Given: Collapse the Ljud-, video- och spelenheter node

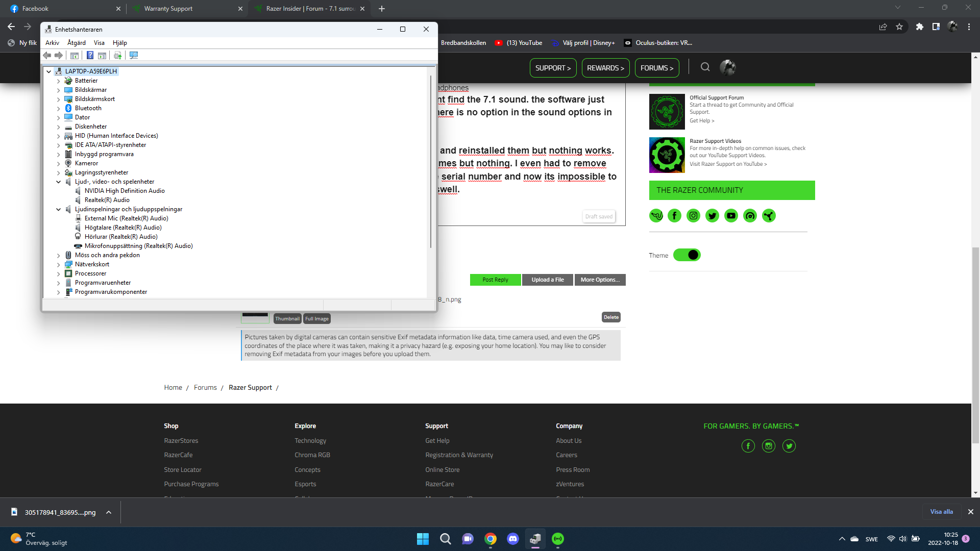Looking at the screenshot, I should click(x=58, y=182).
